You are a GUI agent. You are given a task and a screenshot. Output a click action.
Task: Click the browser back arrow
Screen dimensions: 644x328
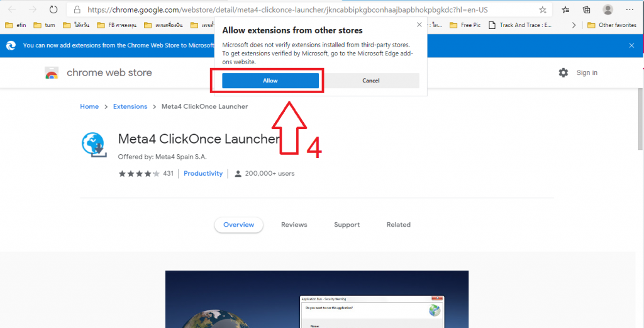(x=12, y=9)
